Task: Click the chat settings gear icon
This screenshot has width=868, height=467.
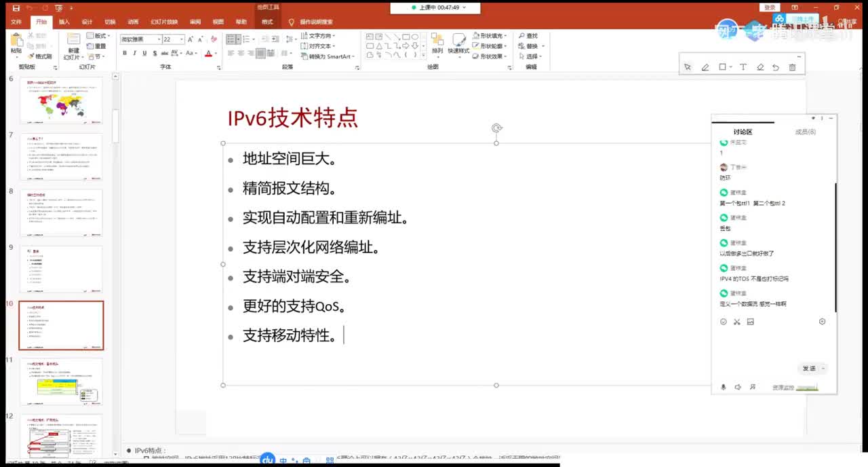Action: (x=823, y=322)
